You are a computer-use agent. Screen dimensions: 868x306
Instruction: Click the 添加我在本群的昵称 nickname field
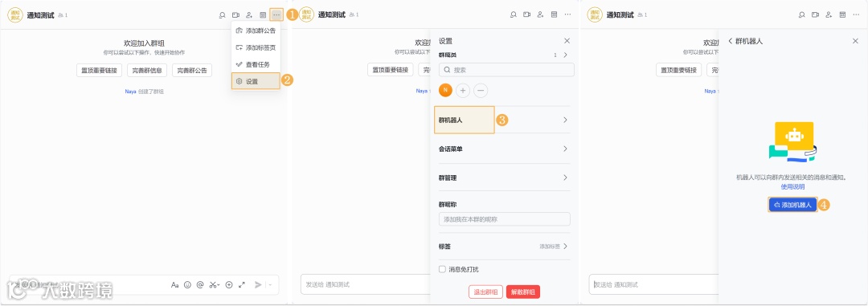pyautogui.click(x=504, y=219)
